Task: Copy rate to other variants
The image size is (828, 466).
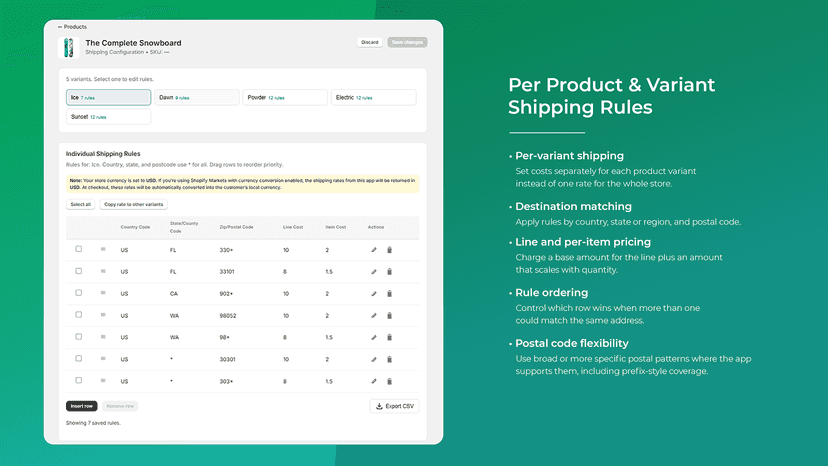Action: click(x=134, y=204)
